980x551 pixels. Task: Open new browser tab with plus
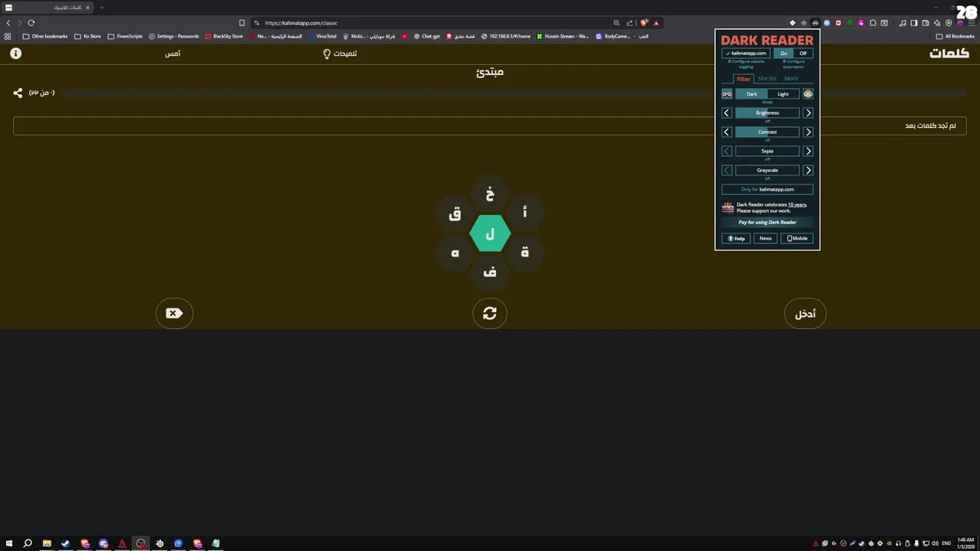click(x=101, y=8)
